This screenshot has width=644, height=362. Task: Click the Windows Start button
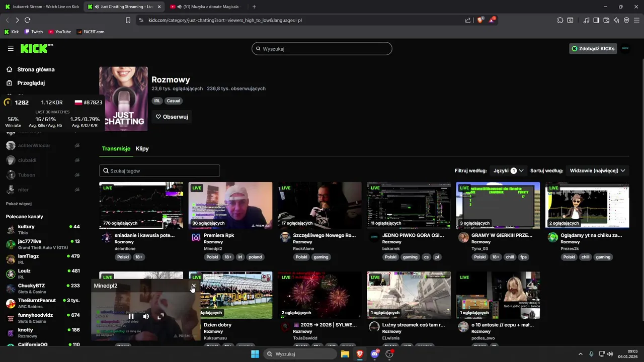click(x=255, y=354)
